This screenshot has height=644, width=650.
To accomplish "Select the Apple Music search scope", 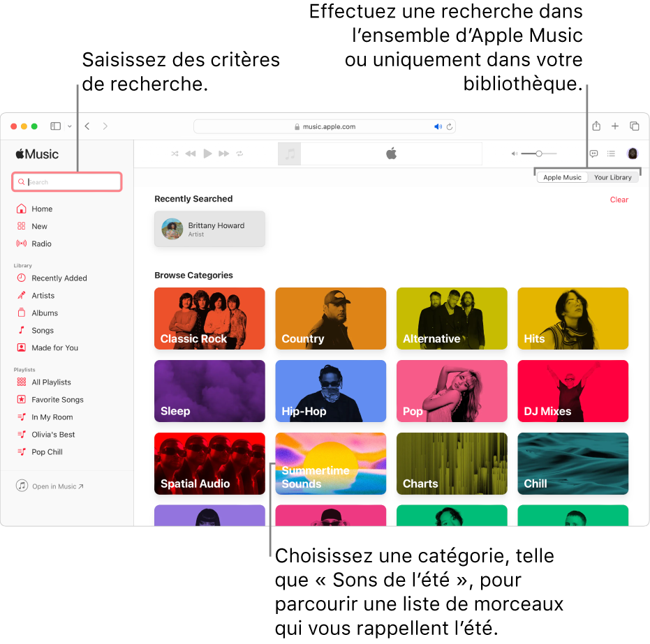I will click(x=562, y=177).
